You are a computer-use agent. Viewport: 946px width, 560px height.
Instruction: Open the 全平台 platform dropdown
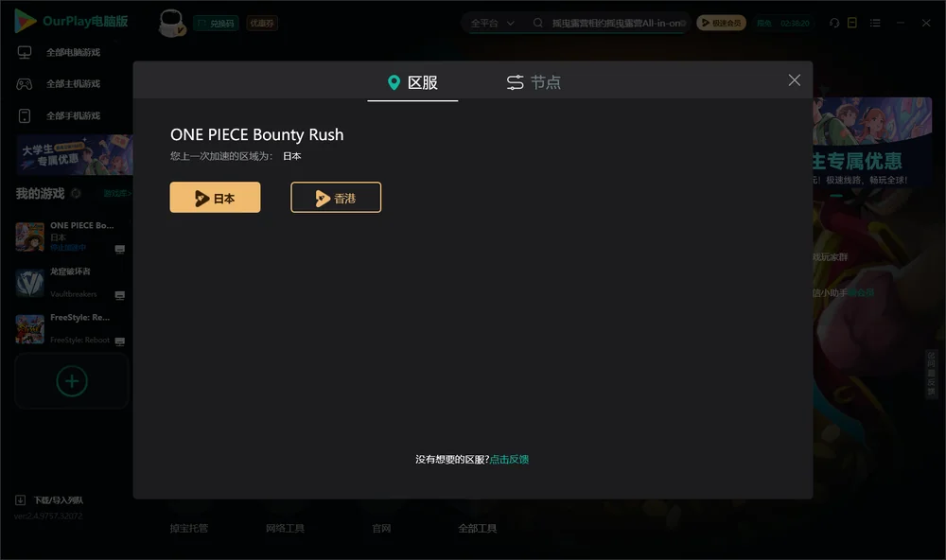492,23
